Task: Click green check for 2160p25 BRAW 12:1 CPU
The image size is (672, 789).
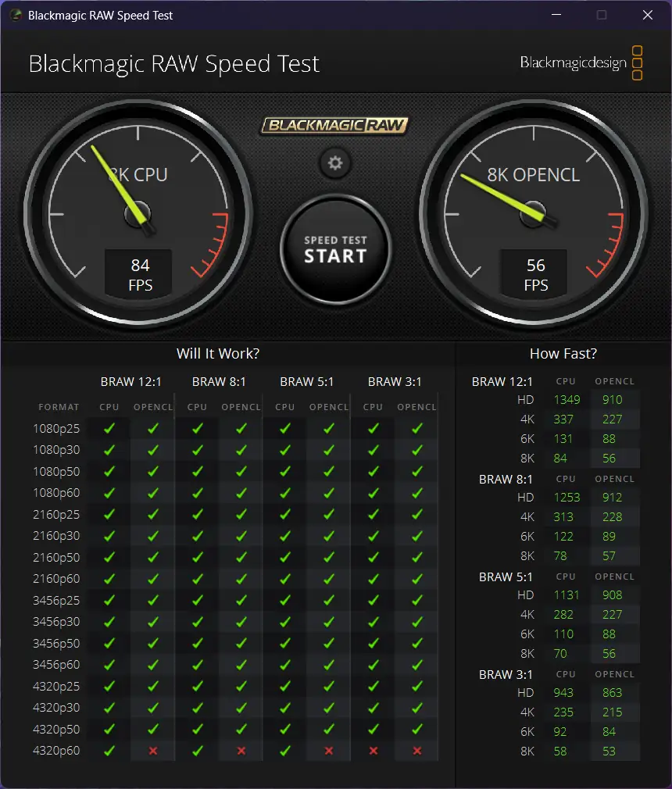Action: point(109,514)
